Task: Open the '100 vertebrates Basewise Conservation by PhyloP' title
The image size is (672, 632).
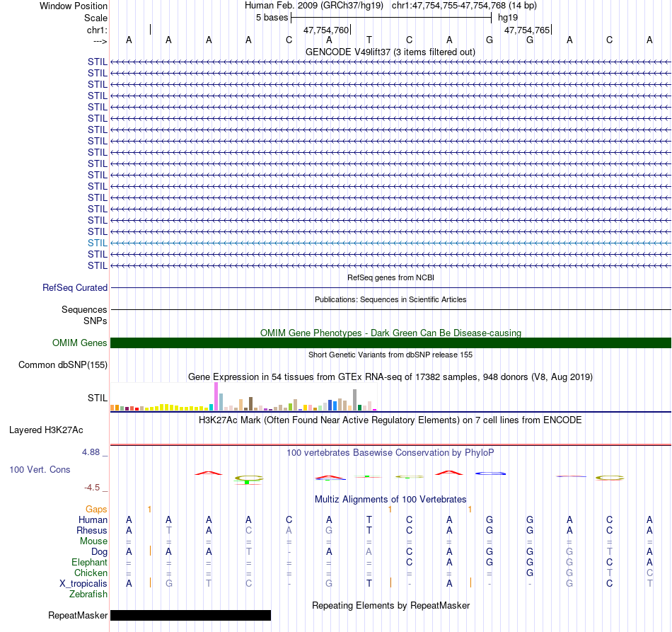Action: coord(390,452)
